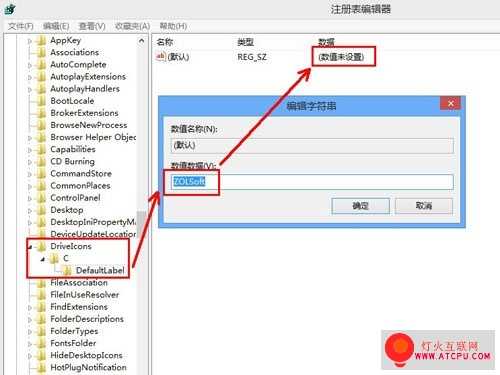500x375 pixels.
Task: Select the DesktopIniPropertyMap tree item
Action: (93, 222)
